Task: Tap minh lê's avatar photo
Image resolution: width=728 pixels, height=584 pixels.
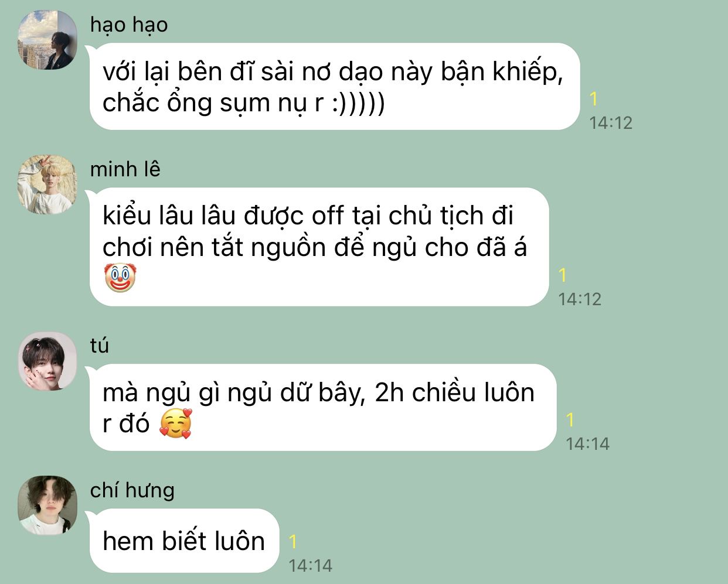Action: point(47,185)
